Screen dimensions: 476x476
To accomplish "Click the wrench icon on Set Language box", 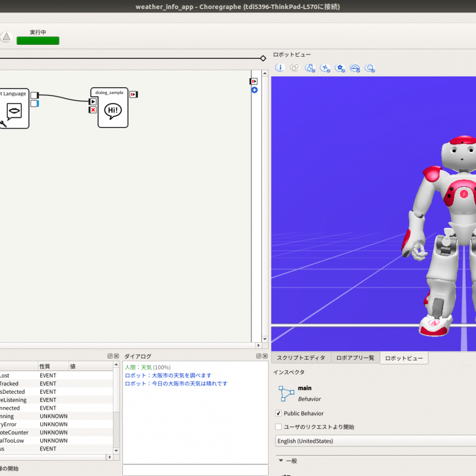I will point(3,125).
